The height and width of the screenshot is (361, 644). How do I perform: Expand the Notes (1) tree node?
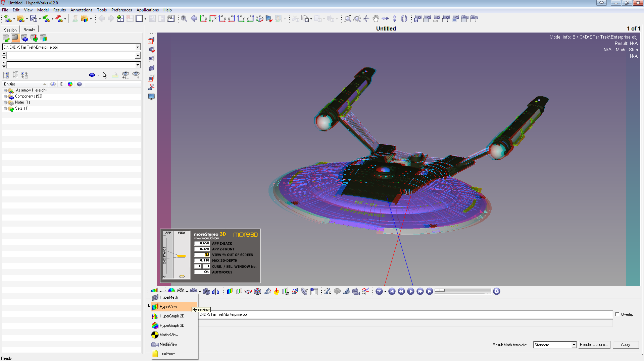[x=5, y=103]
